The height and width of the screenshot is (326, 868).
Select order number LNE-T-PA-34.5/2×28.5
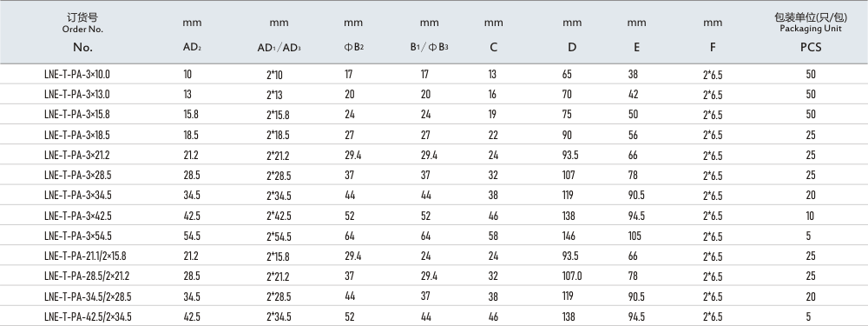pyautogui.click(x=88, y=297)
